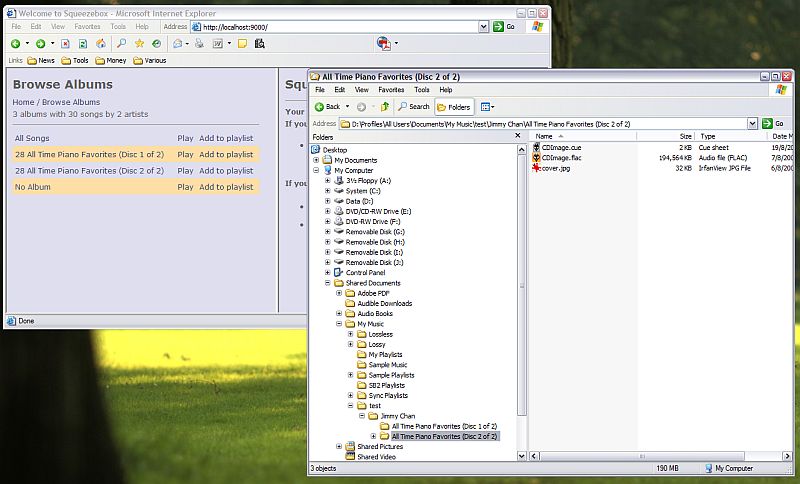Expand the Lossless folder tree node

click(350, 334)
